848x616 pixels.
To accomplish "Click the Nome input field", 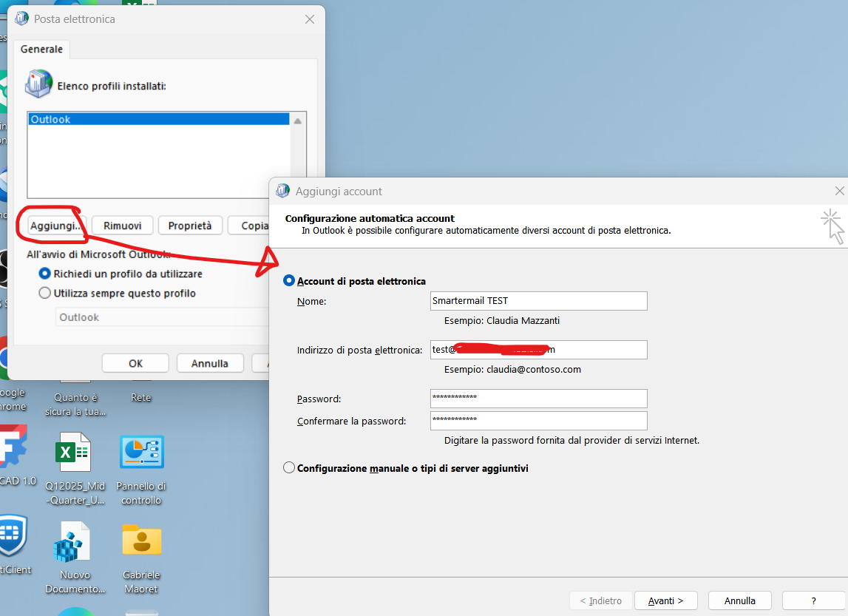I will 539,301.
